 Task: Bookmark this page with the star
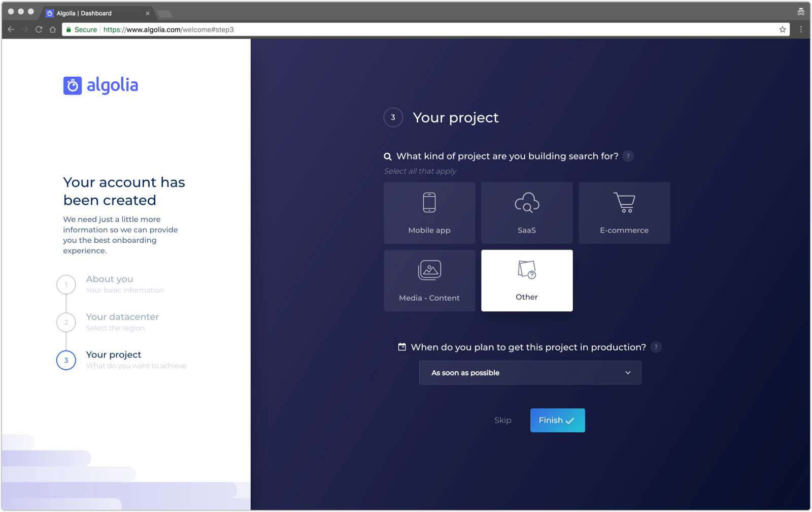[783, 29]
